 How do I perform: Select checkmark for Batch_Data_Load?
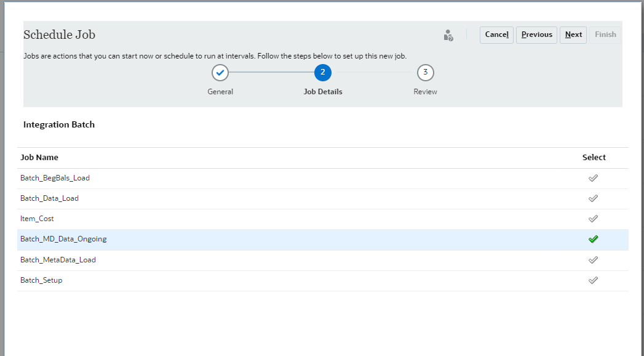(x=593, y=198)
